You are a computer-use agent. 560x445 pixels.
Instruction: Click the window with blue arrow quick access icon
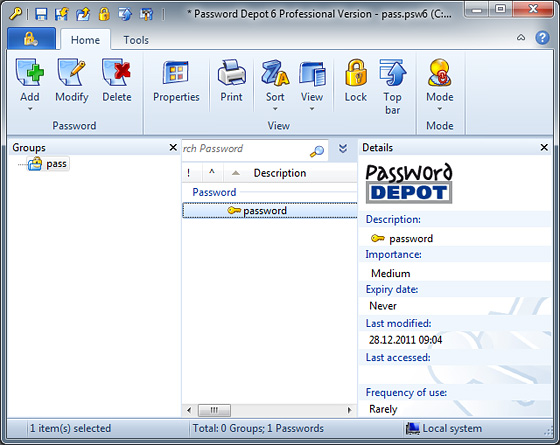[x=125, y=14]
